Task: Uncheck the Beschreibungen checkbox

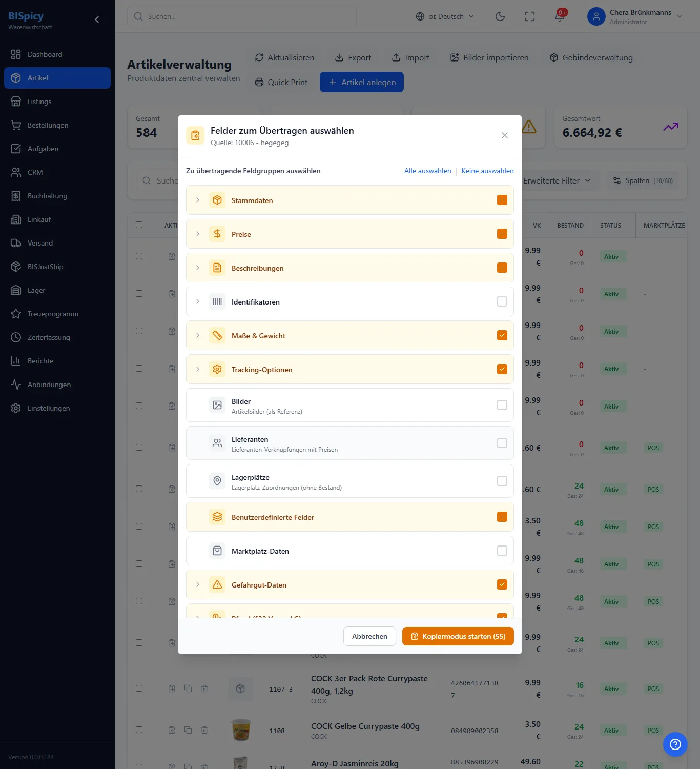Action: [502, 268]
